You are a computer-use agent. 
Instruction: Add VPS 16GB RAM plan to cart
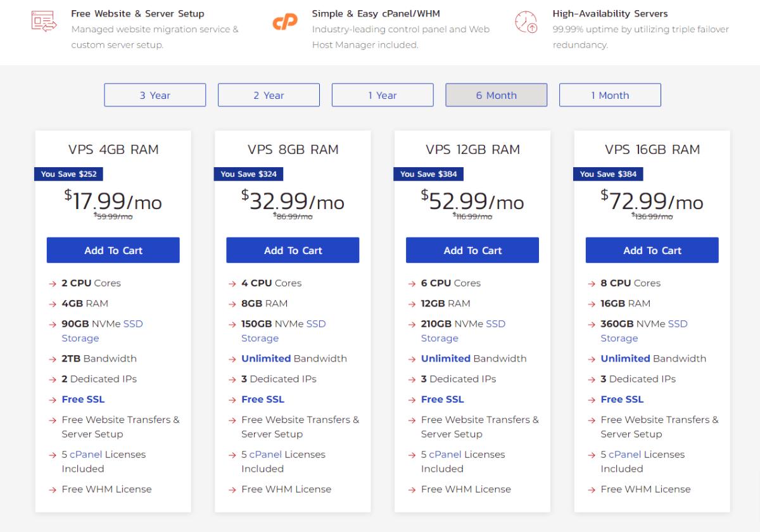(652, 250)
